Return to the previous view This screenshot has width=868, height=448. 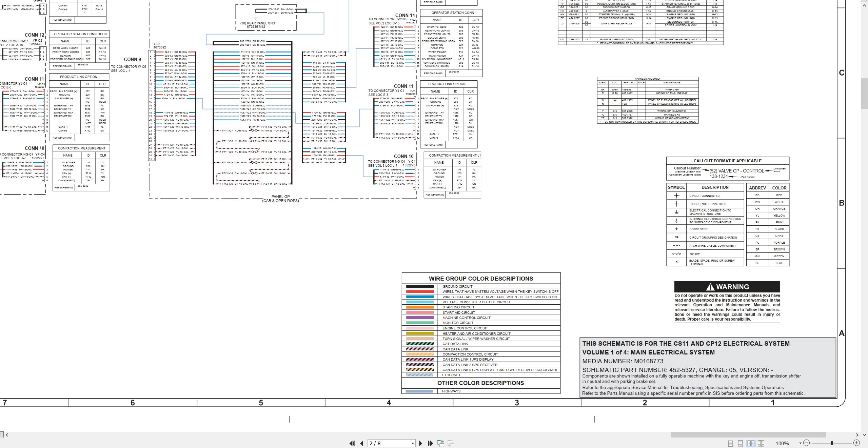point(441,443)
